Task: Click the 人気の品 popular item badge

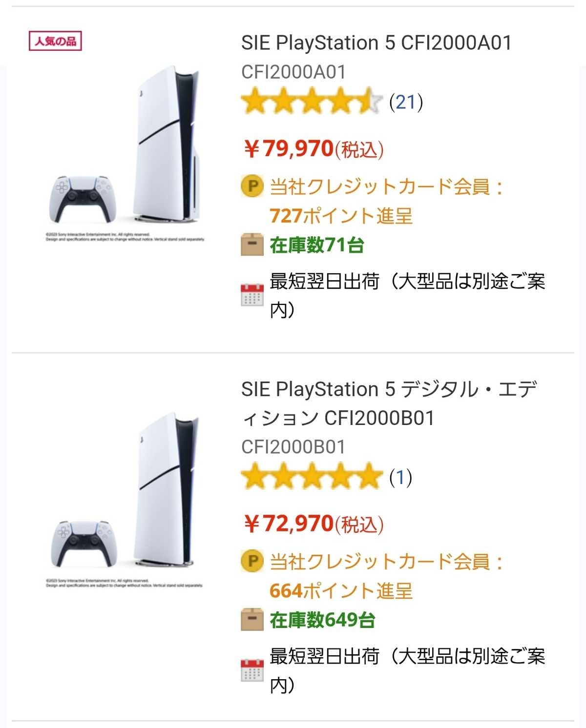Action: coord(55,41)
